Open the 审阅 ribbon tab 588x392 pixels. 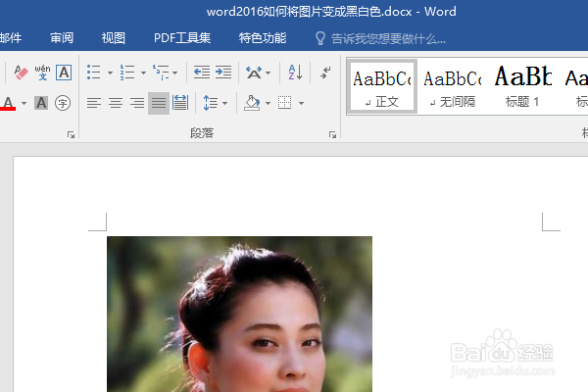coord(62,38)
